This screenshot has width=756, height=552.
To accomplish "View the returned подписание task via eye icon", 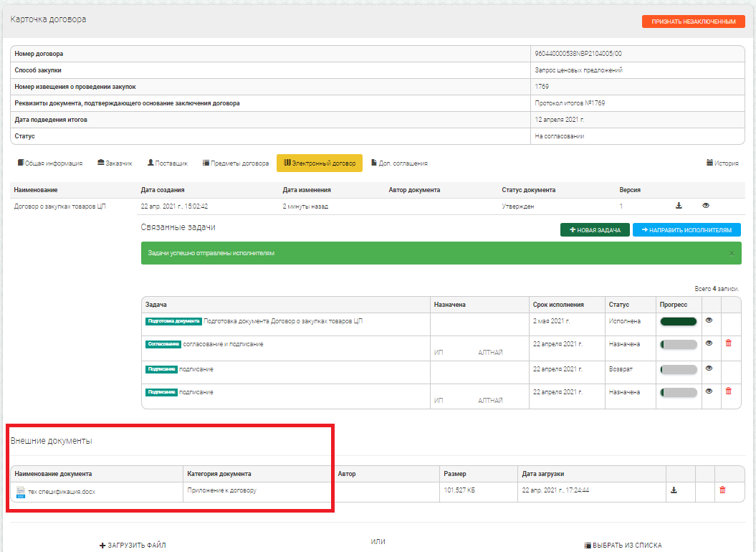I will pyautogui.click(x=709, y=368).
